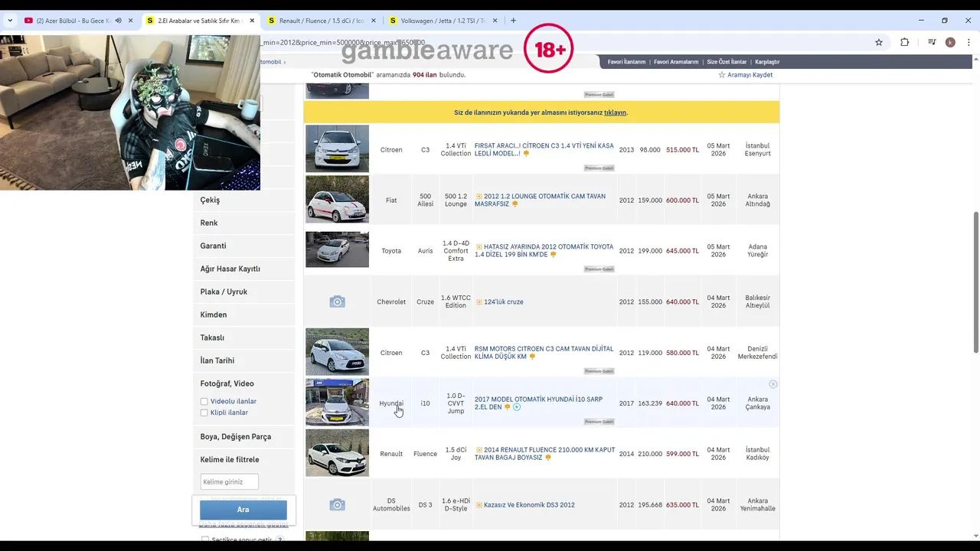Open the Karşılaştır link

click(767, 62)
